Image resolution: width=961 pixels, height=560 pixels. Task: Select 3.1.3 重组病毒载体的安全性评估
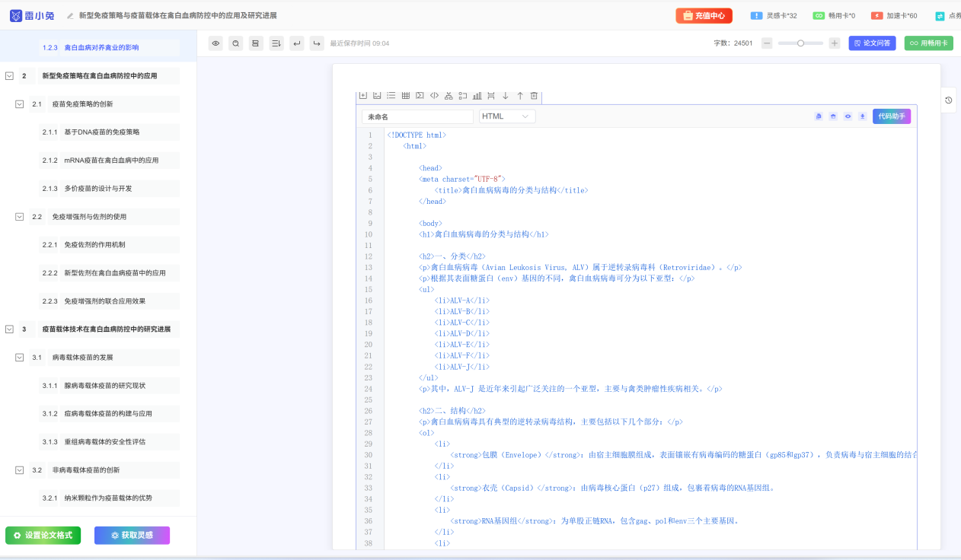click(x=109, y=442)
